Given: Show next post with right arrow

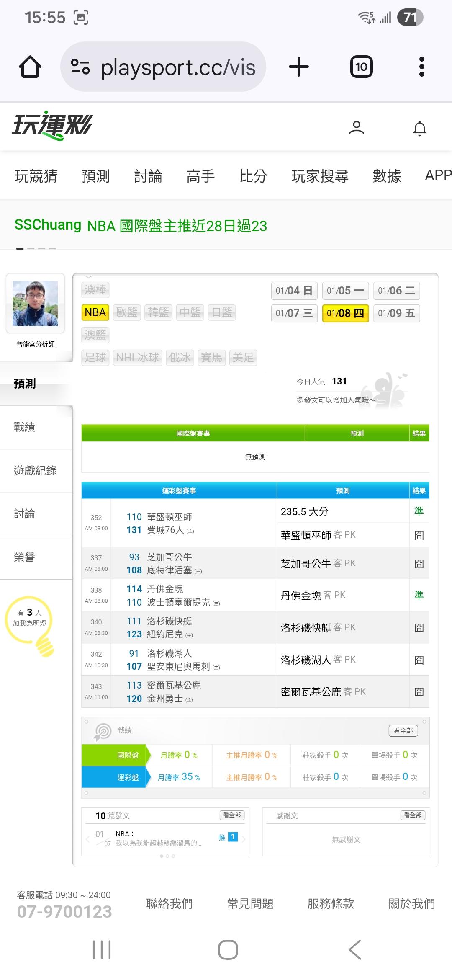Looking at the screenshot, I should coord(244,839).
